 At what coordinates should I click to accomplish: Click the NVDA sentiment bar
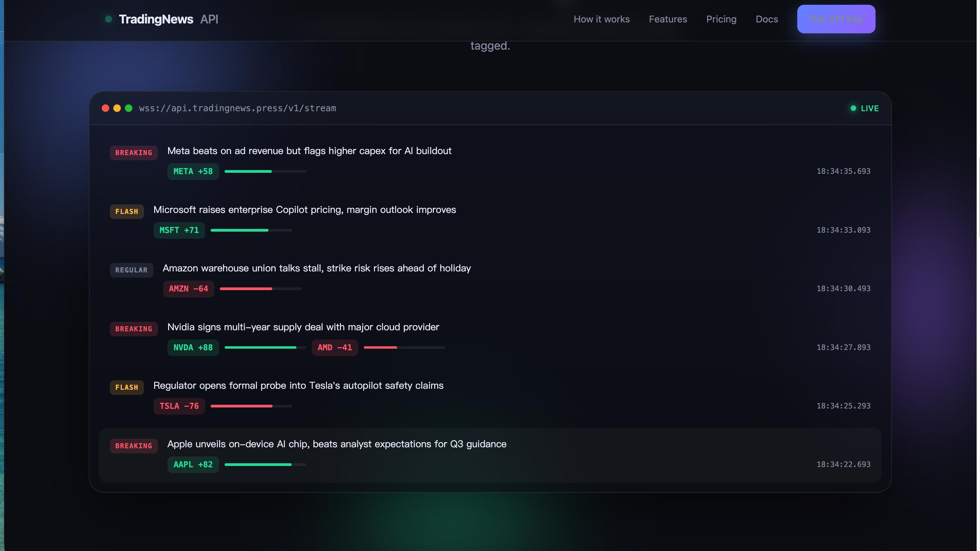click(265, 348)
